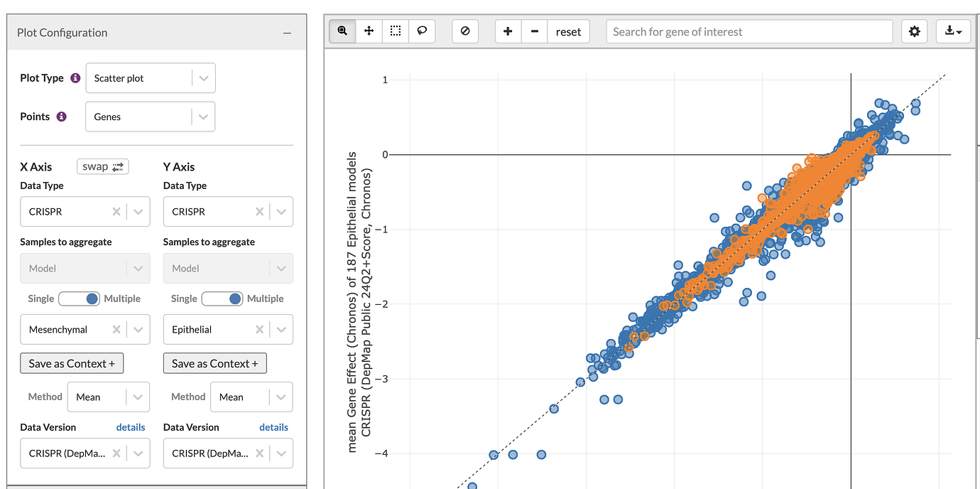Screen dimensions: 980x489
Task: Open the Points dropdown showing Genes
Action: [150, 116]
